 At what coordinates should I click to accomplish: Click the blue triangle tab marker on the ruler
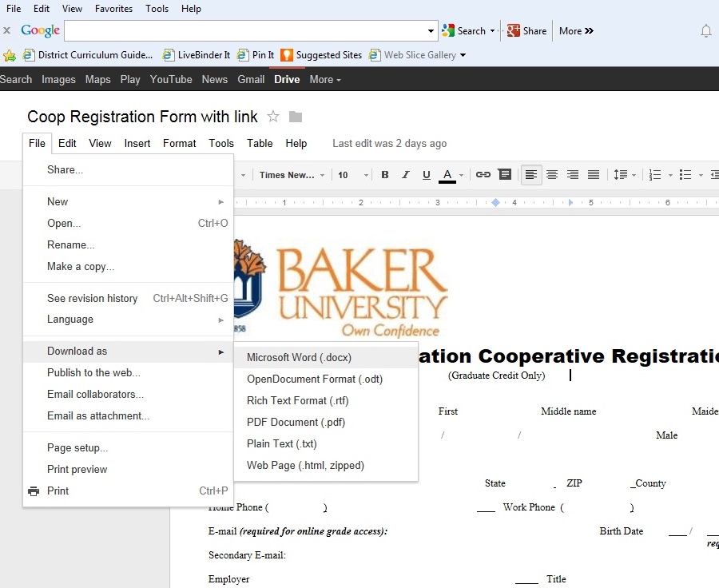click(570, 203)
